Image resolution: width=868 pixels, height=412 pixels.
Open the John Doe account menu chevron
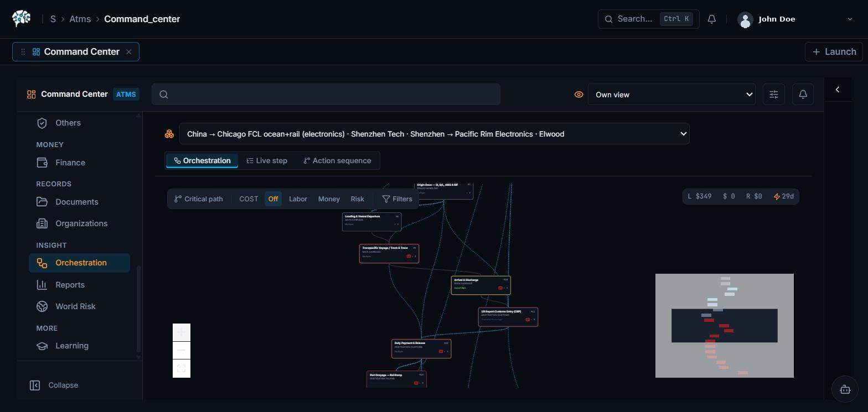pos(850,19)
